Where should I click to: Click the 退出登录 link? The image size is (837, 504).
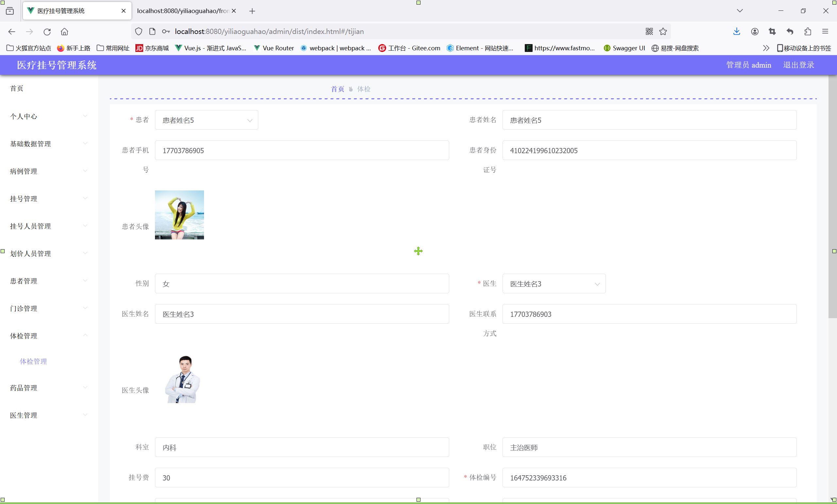pos(798,65)
